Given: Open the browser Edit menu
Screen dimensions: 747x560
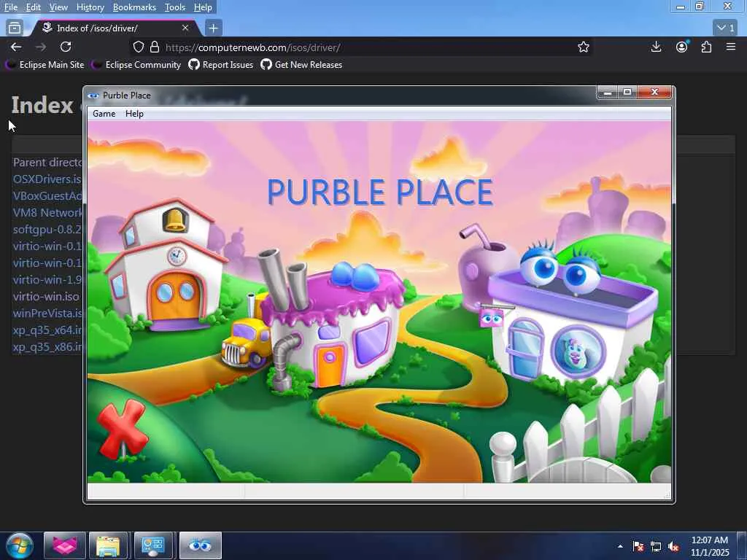Looking at the screenshot, I should point(34,7).
